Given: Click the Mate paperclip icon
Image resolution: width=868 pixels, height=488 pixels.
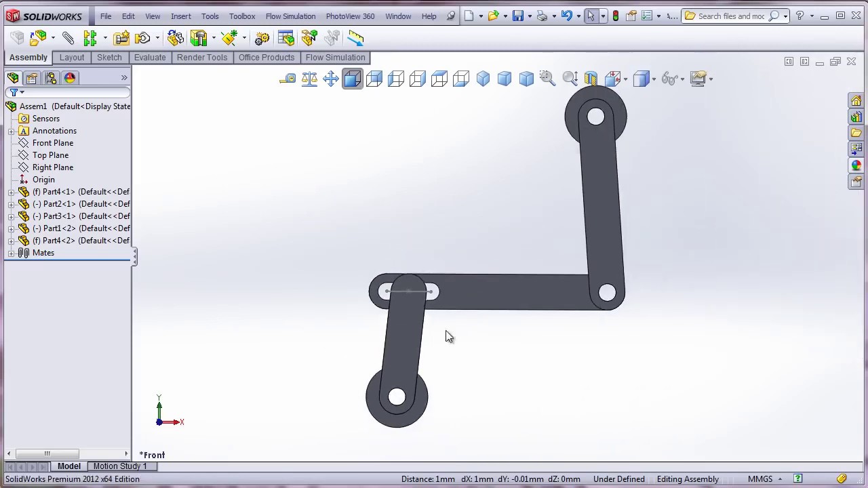Looking at the screenshot, I should (68, 38).
